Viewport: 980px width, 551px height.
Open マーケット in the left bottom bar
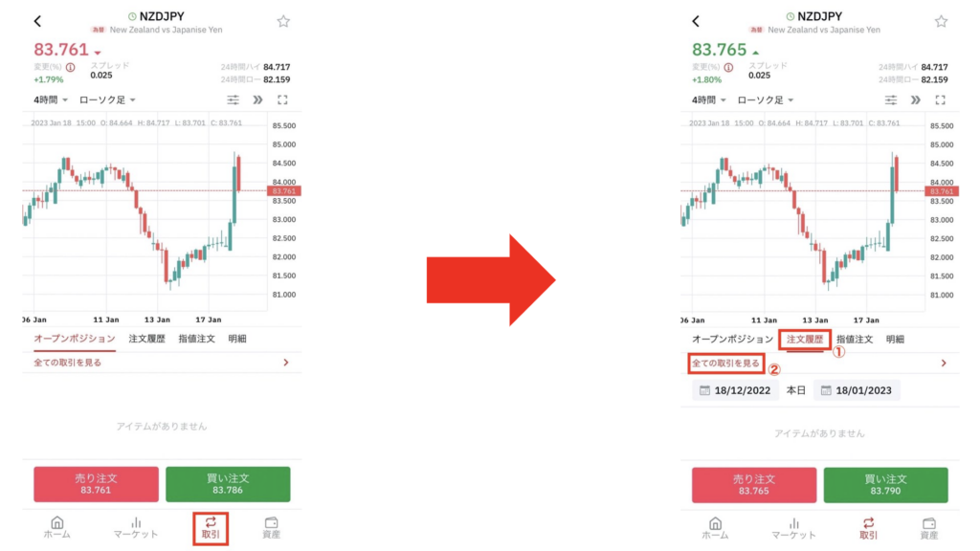click(x=136, y=528)
